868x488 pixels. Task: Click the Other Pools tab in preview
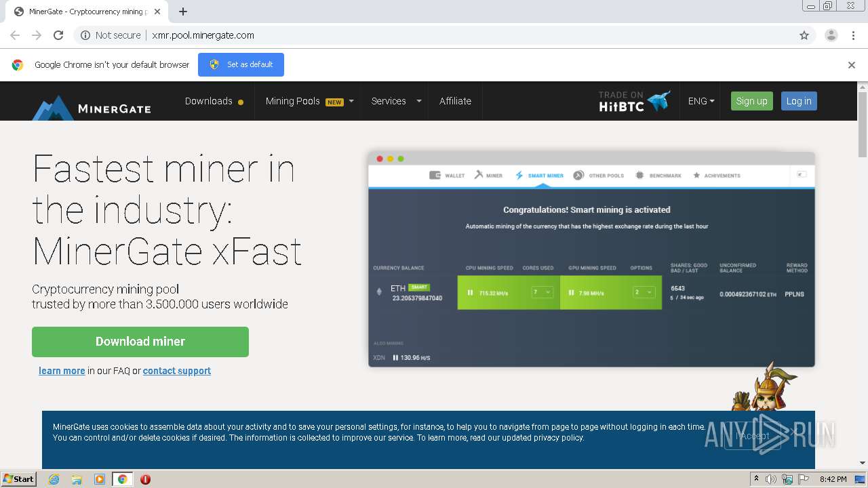pos(598,176)
